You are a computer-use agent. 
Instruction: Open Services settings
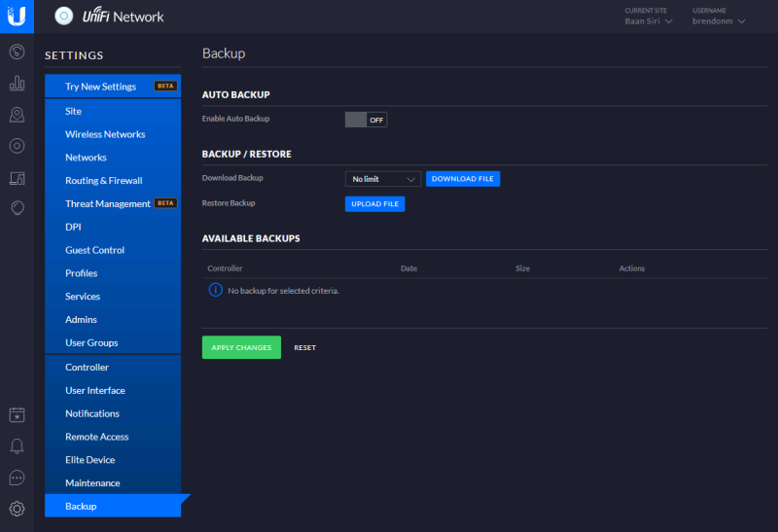point(113,297)
